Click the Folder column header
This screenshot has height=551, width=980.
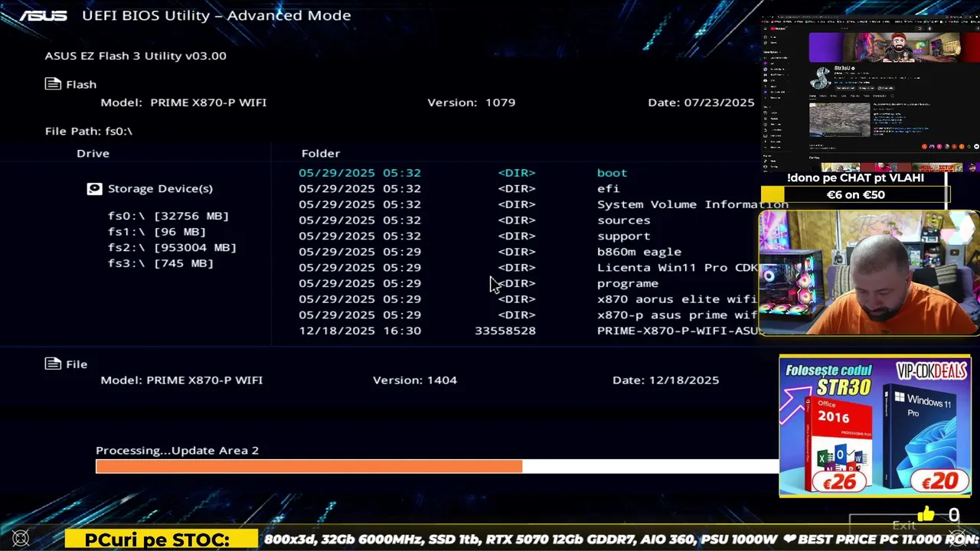(321, 153)
